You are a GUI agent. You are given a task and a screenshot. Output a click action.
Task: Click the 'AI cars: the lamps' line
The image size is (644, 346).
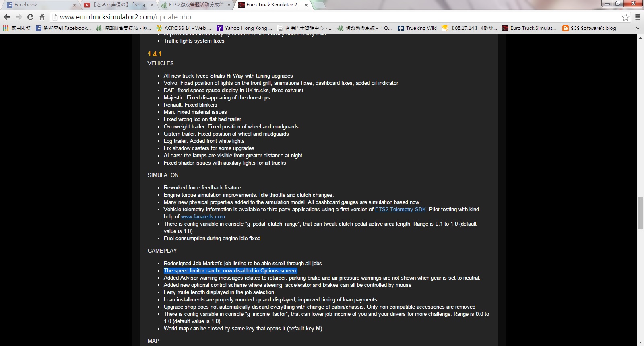[x=233, y=156]
